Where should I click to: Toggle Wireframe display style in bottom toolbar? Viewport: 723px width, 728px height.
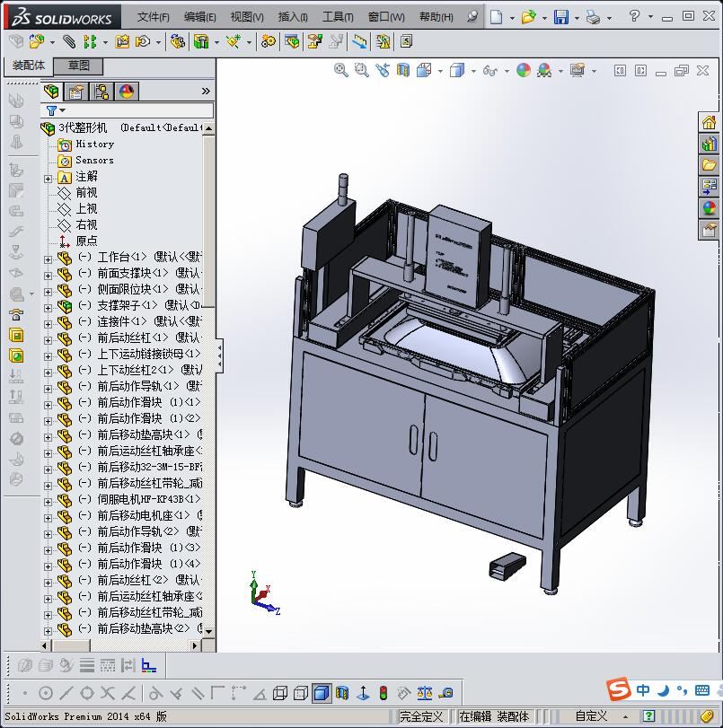[280, 693]
